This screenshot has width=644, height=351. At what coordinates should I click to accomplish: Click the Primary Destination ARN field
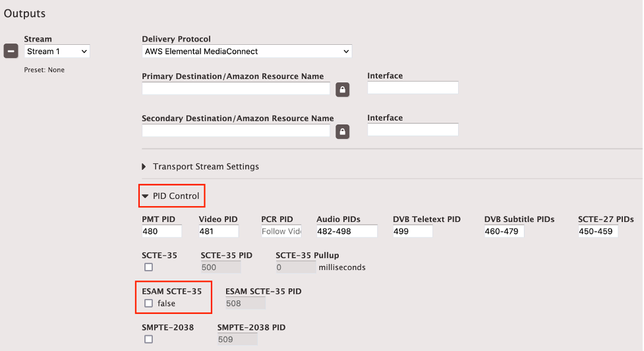(x=235, y=88)
